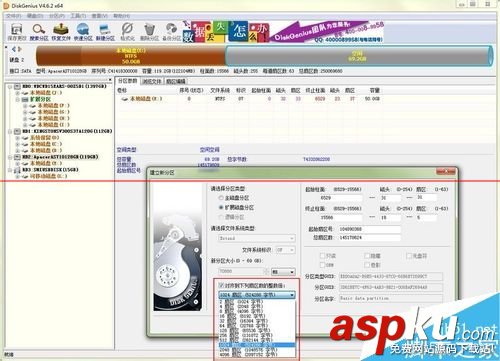Viewport: 500px width, 361px height.
Task: Switch to the 扇区编辑 tab
Action: point(176,81)
